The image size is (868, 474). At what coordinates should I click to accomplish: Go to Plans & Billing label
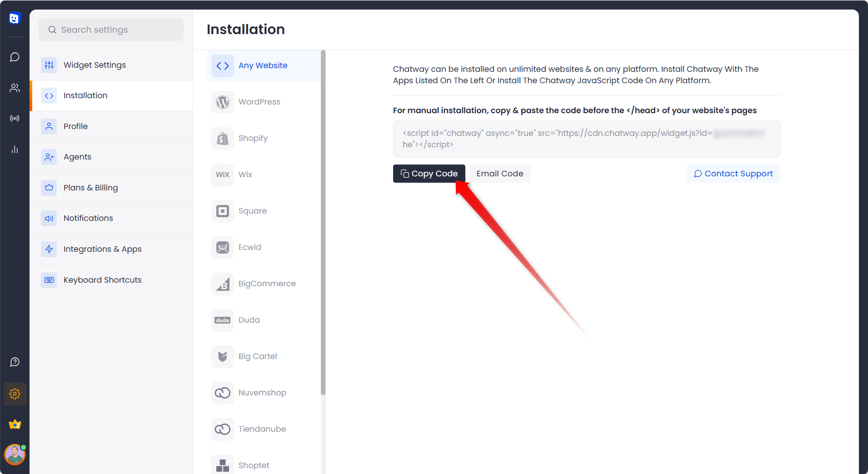[x=90, y=188]
